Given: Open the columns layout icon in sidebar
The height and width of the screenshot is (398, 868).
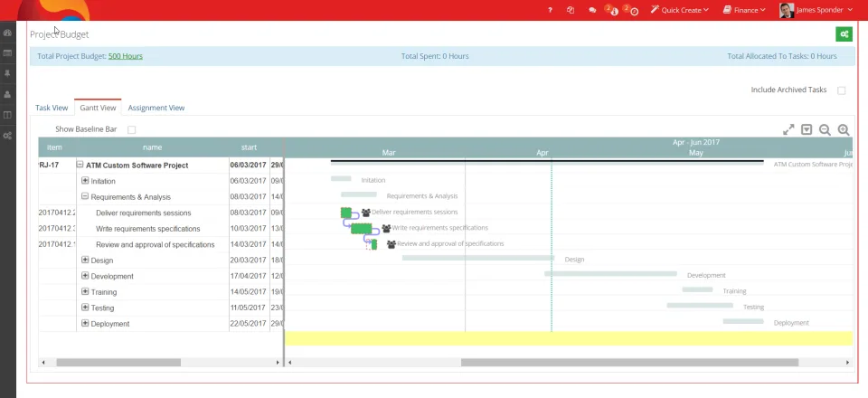Looking at the screenshot, I should (x=7, y=115).
